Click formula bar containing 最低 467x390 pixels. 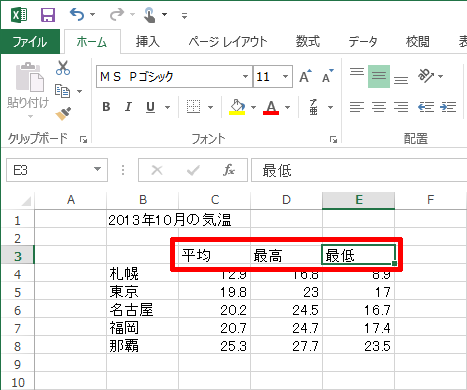(x=359, y=170)
